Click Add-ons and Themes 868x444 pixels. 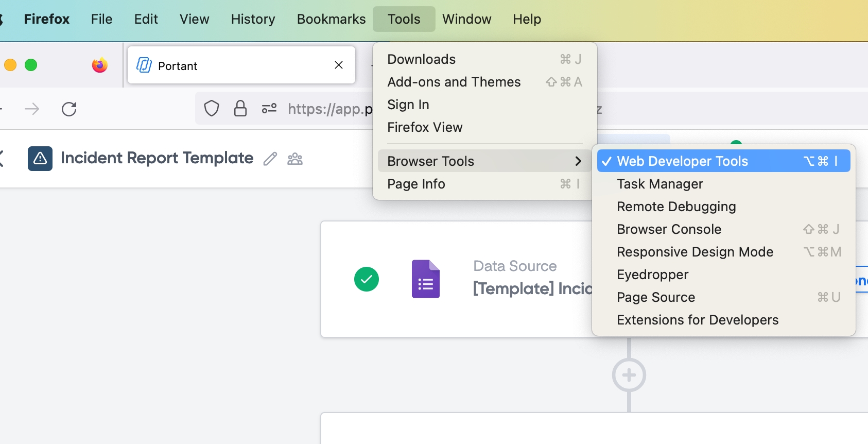click(454, 82)
